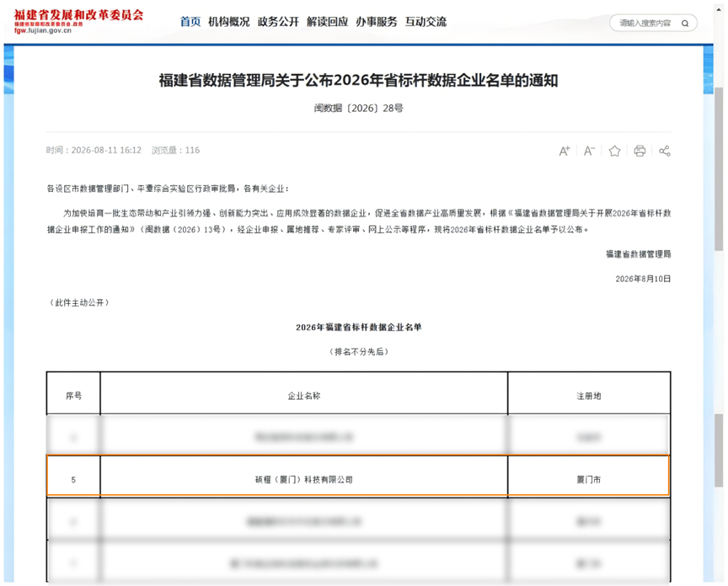Image resolution: width=728 pixels, height=586 pixels.
Task: Increase font size with A+ icon
Action: pos(564,151)
